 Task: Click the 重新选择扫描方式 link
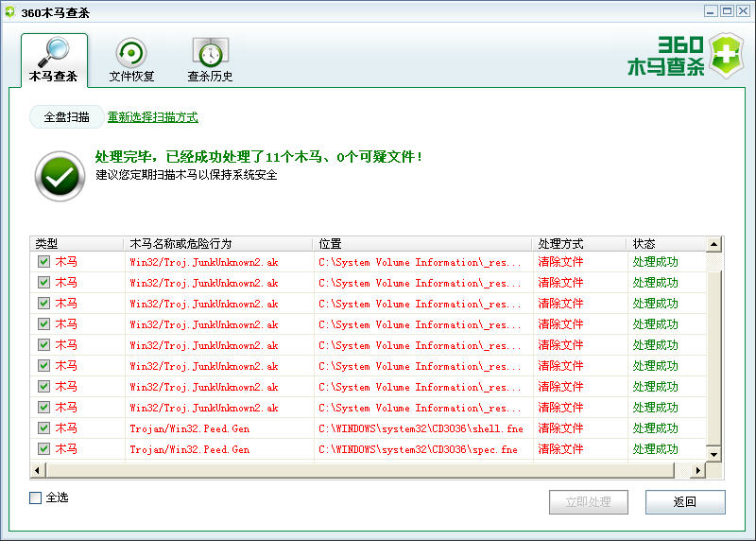pyautogui.click(x=152, y=117)
